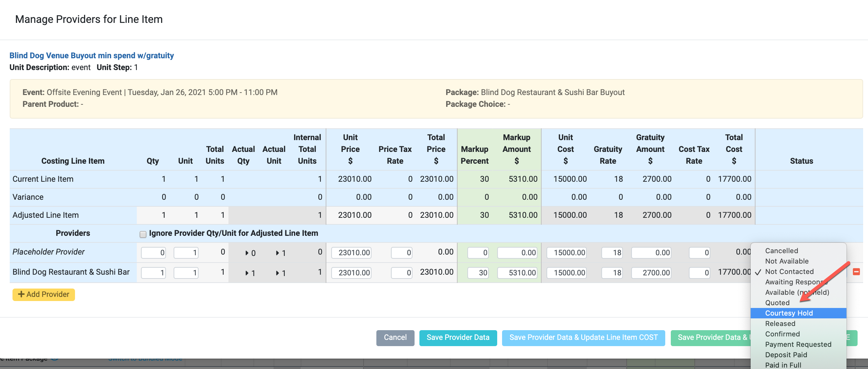Remove Blind Dog provider with red minus icon
The image size is (868, 369).
(856, 272)
